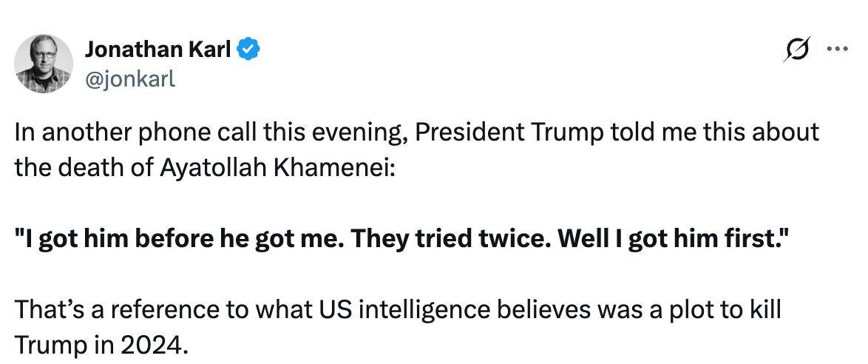
Task: Open Jonathan Karl's profile photo
Action: pyautogui.click(x=44, y=64)
